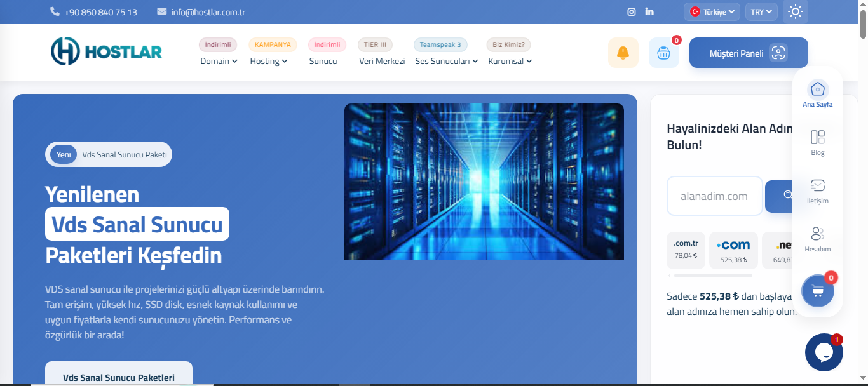Screen dimensions: 868x386
Task: Toggle the light/dark theme sun icon
Action: (x=795, y=11)
